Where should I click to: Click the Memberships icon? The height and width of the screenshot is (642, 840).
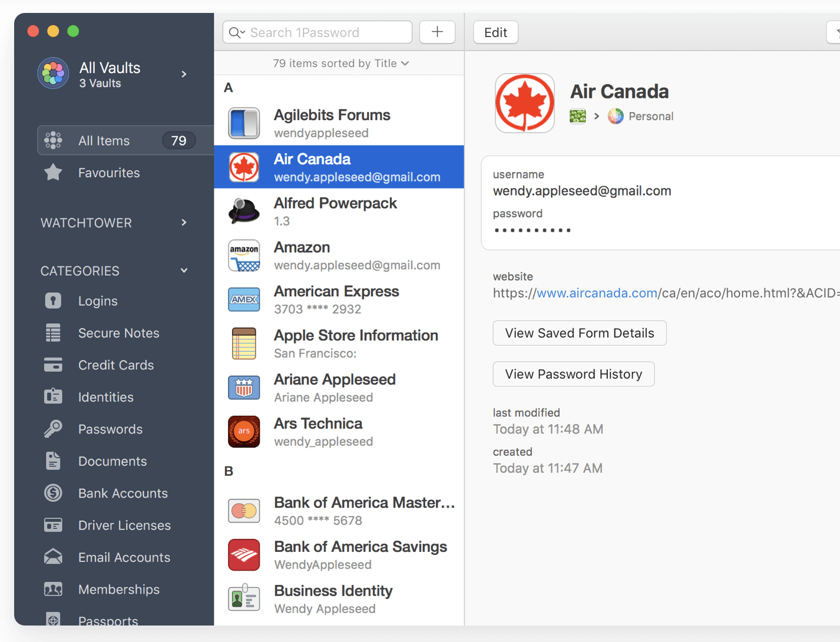tap(53, 589)
